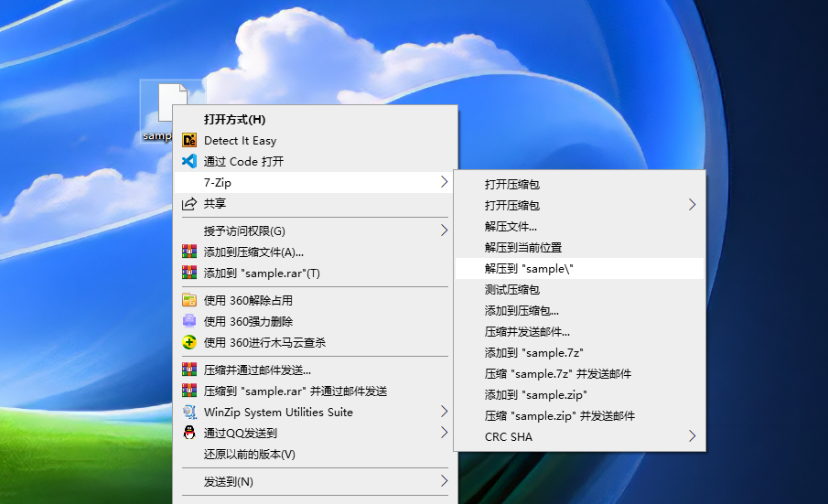Choose 使用 360解除占用

(x=316, y=300)
